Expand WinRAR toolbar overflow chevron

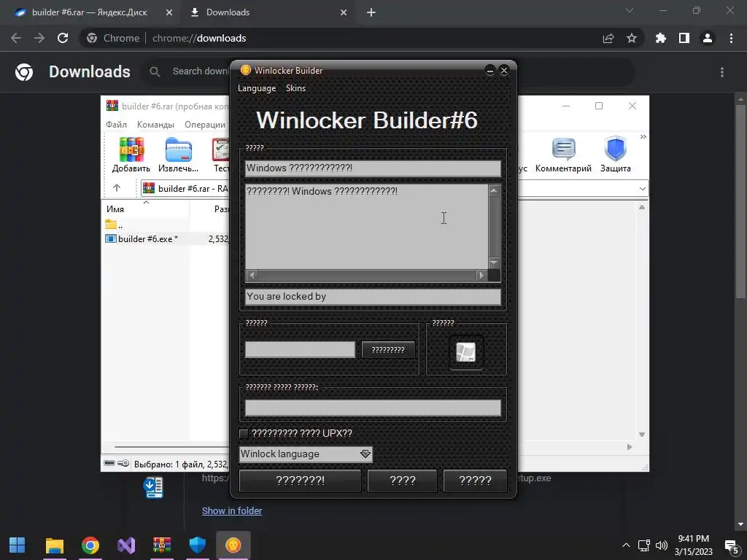[643, 137]
